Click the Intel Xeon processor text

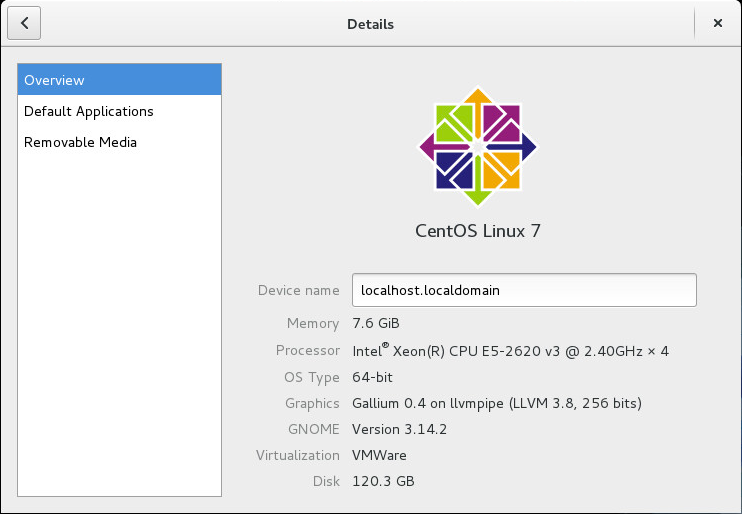pos(510,351)
